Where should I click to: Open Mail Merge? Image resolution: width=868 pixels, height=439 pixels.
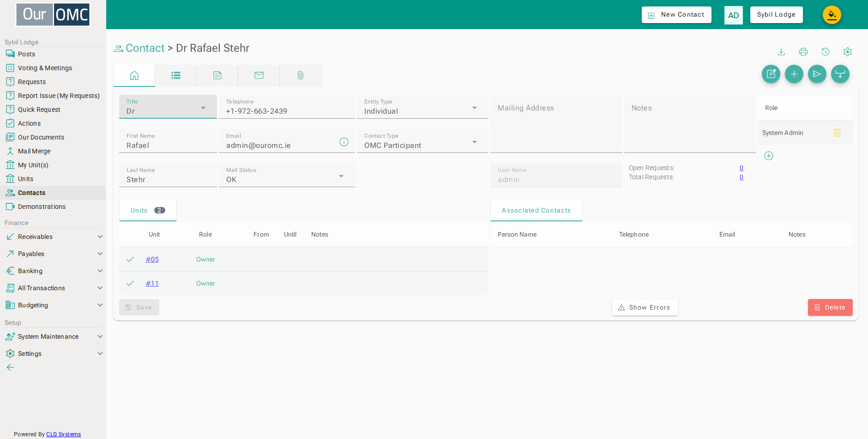coord(53,151)
